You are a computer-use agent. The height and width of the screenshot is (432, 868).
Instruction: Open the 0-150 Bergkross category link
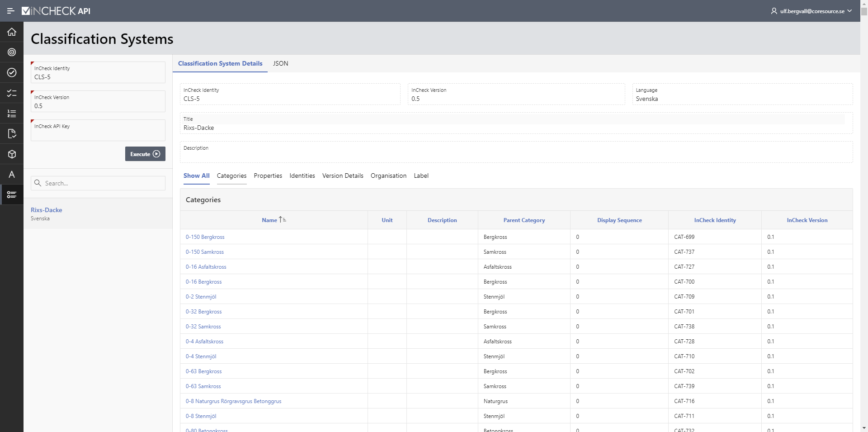(205, 237)
